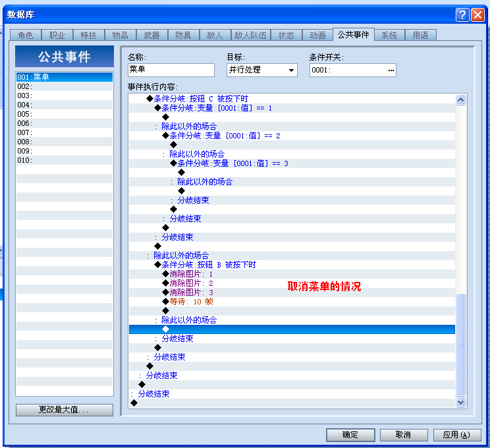Image resolution: width=490 pixels, height=448 pixels.
Task: Click the 名称 field containing 菜单
Action: [x=171, y=70]
